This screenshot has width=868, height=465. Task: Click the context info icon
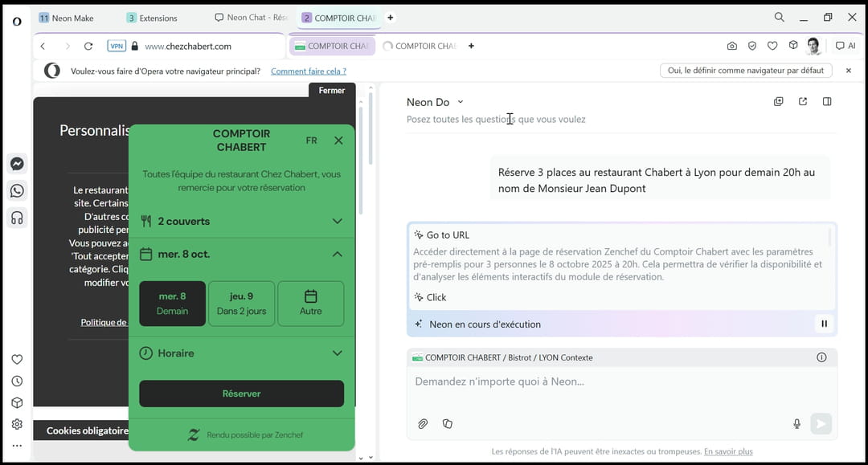821,357
